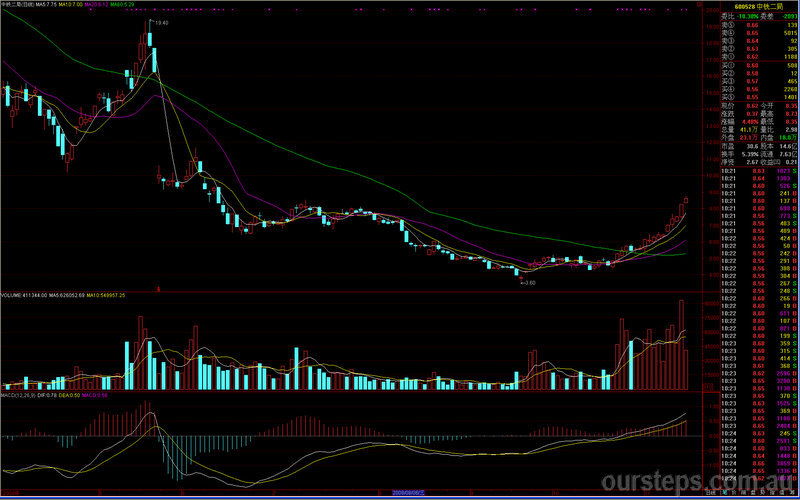Click the 流通 value 7.63亿
The image size is (800, 500).
coord(789,154)
